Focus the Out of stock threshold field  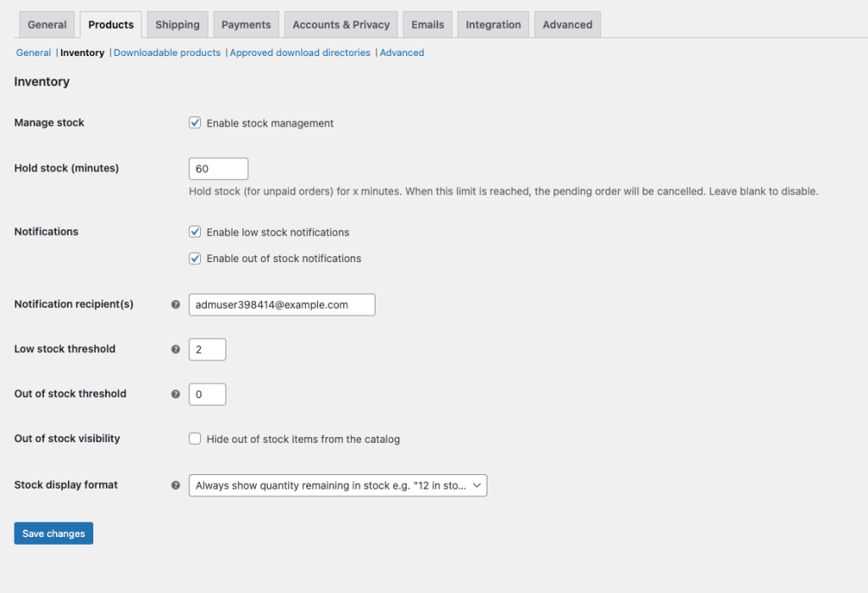click(208, 394)
